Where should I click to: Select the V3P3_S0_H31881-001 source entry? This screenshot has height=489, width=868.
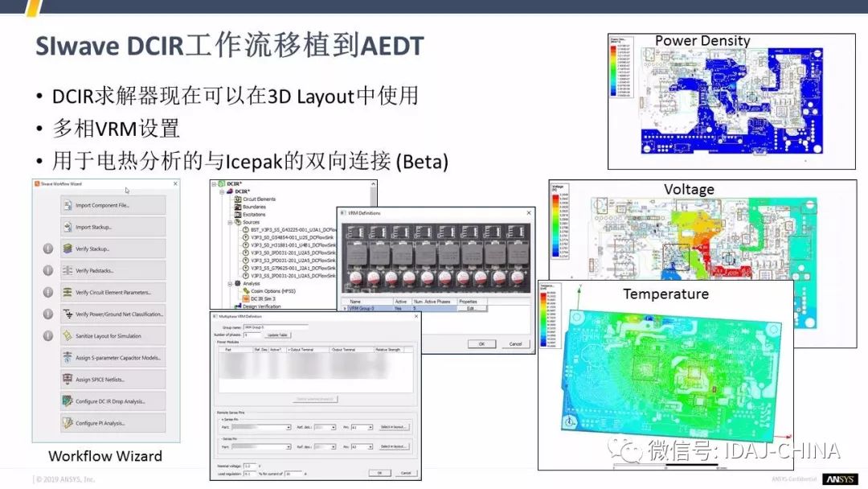coord(293,245)
